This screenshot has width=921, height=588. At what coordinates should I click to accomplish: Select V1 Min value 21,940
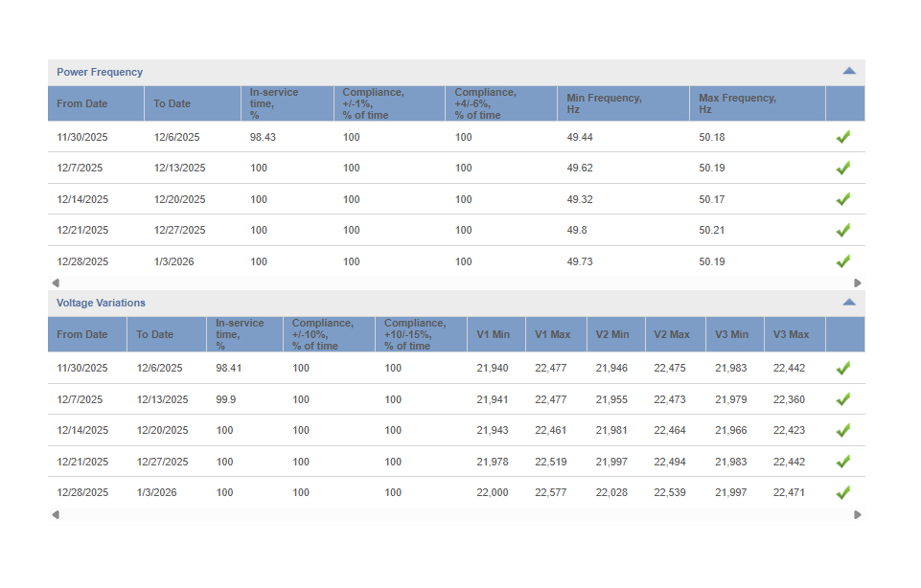coord(493,368)
